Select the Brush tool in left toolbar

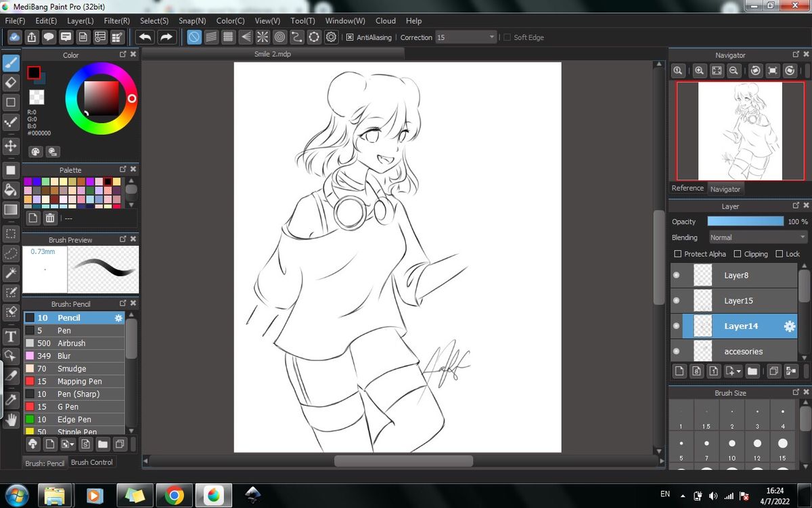[11, 63]
